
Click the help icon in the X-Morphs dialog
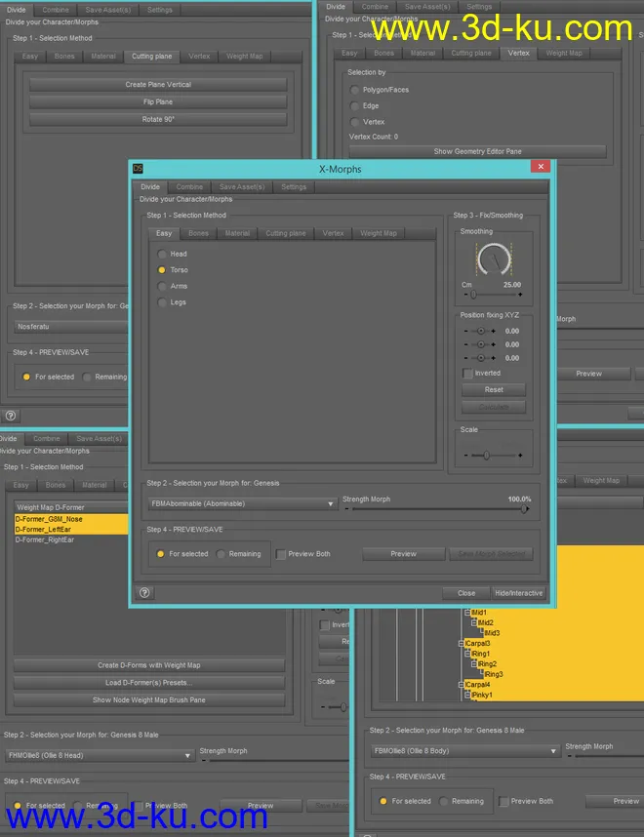[144, 592]
